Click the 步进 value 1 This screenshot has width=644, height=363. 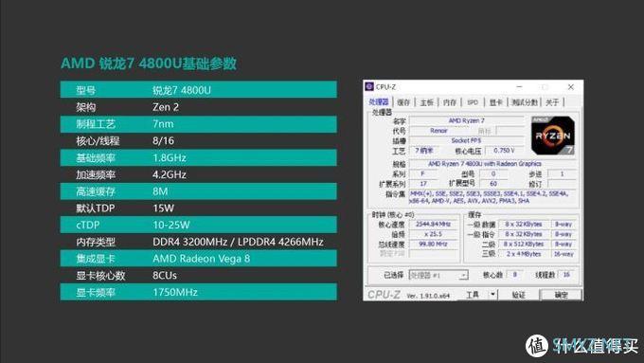(563, 173)
